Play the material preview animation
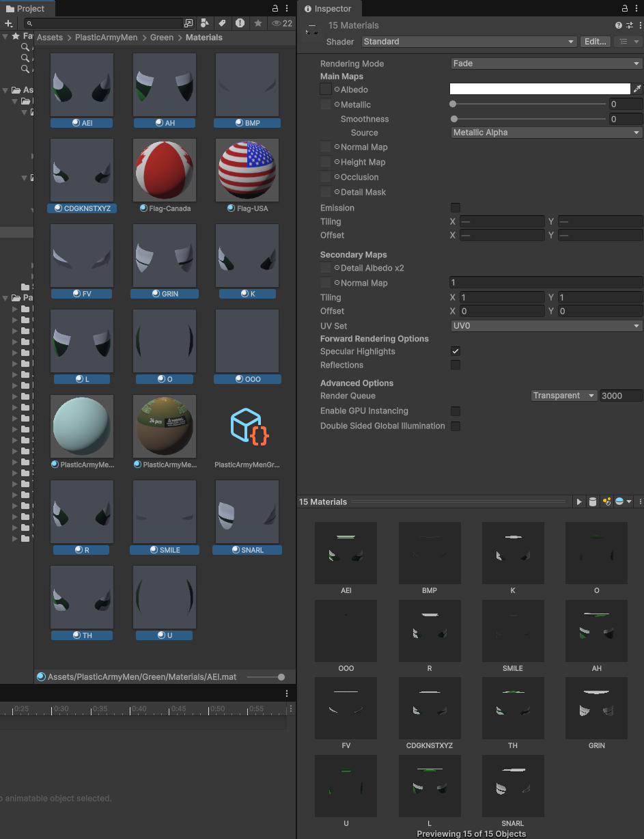Viewport: 644px width, 839px height. tap(579, 501)
